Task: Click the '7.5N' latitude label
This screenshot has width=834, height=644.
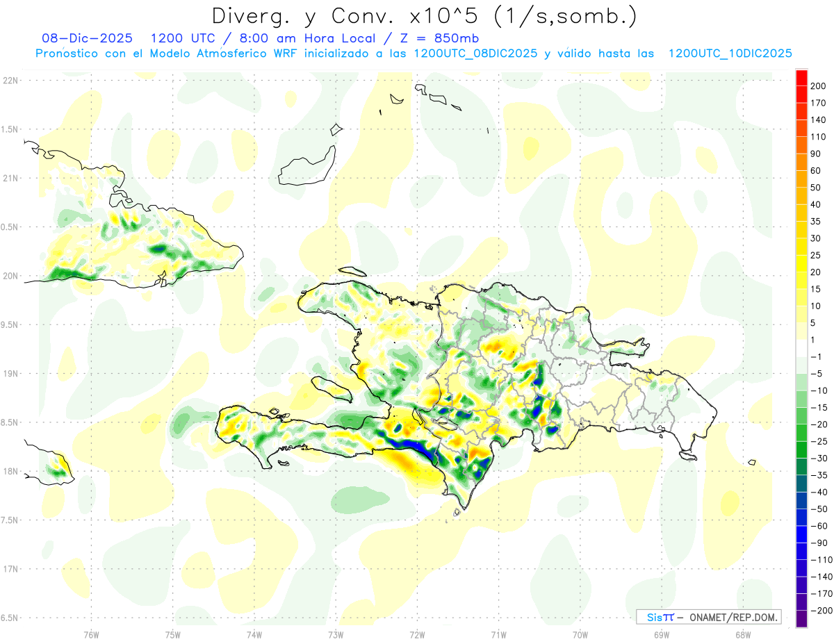Action: click(10, 520)
